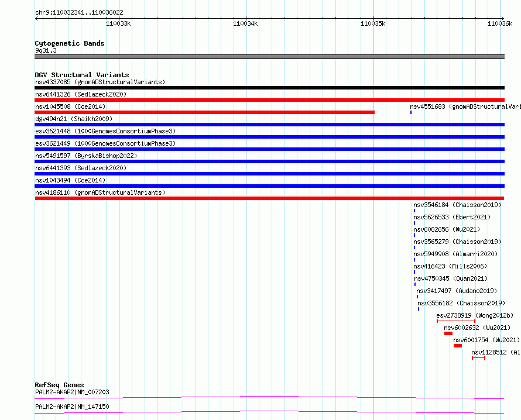Select the nsv6441326 Sedlazeck2020 red bar
Screen dimensions: 521x420
coord(269,100)
